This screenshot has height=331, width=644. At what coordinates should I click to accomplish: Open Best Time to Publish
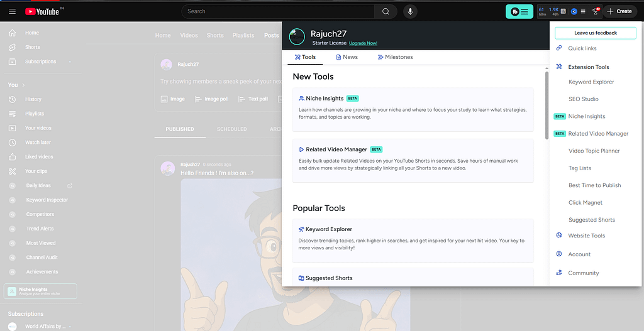(x=594, y=185)
